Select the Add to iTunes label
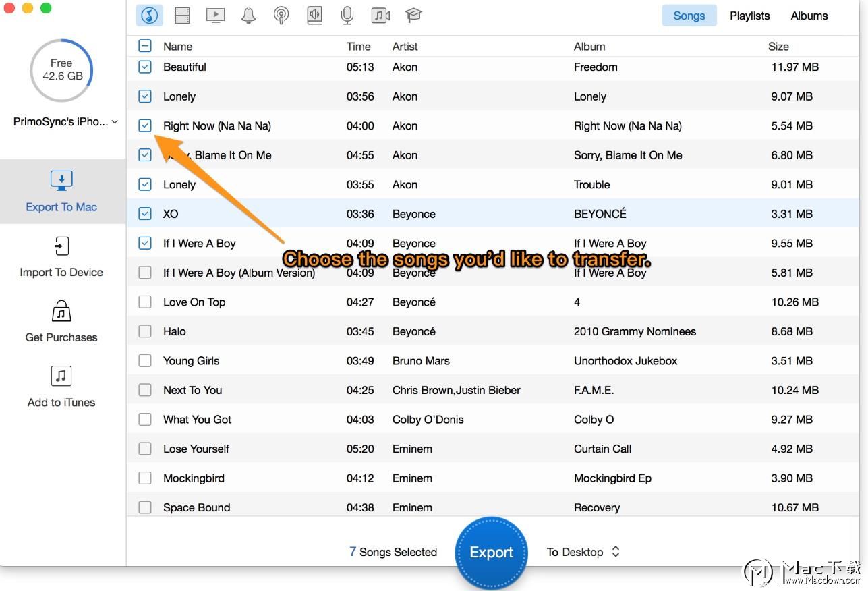Screen dimensions: 868x591 tap(61, 403)
